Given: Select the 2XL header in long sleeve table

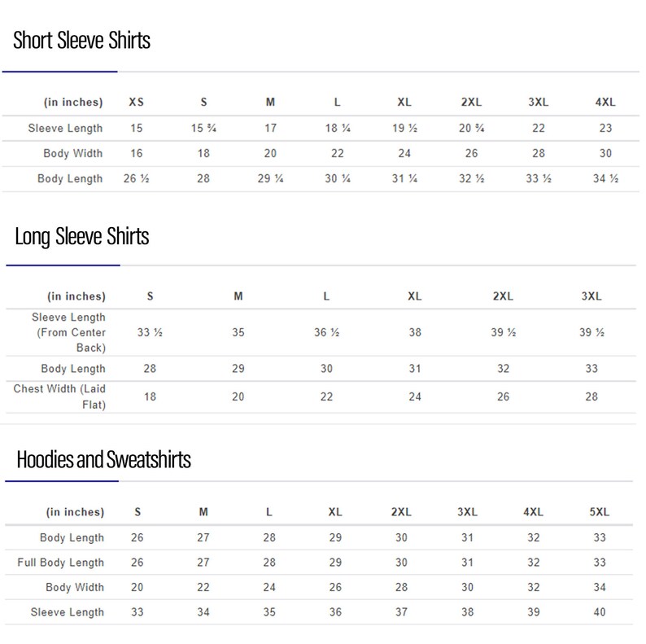Looking at the screenshot, I should (x=503, y=296).
